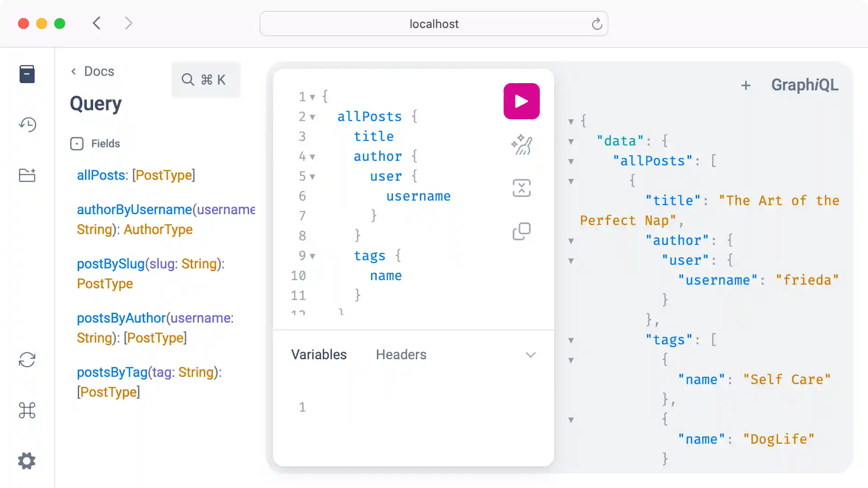Viewport: 868px width, 488px height.
Task: Fold the allPosts selection on line 2
Action: tap(312, 117)
